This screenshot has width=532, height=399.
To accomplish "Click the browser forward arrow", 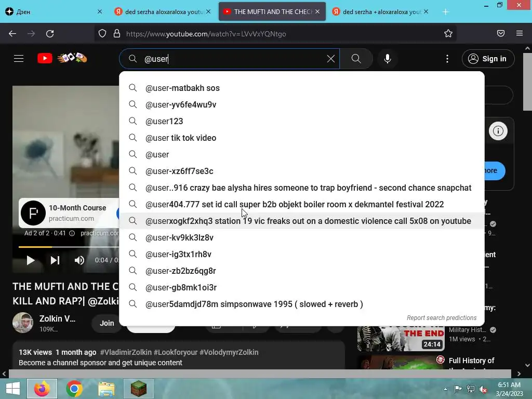I will (x=31, y=34).
